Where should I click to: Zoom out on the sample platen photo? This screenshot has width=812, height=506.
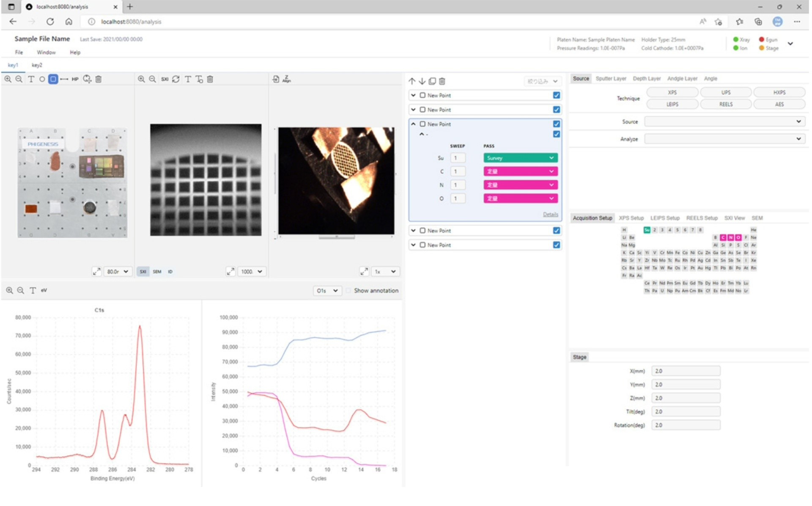coord(19,79)
